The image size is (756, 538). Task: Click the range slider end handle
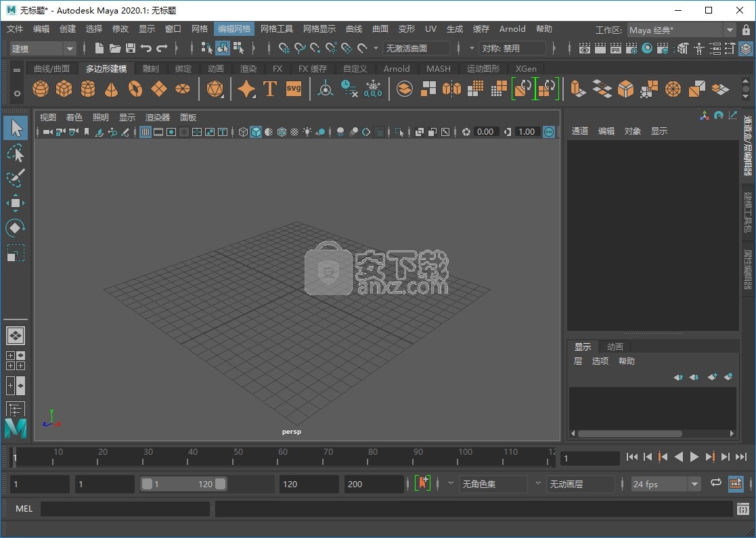221,484
